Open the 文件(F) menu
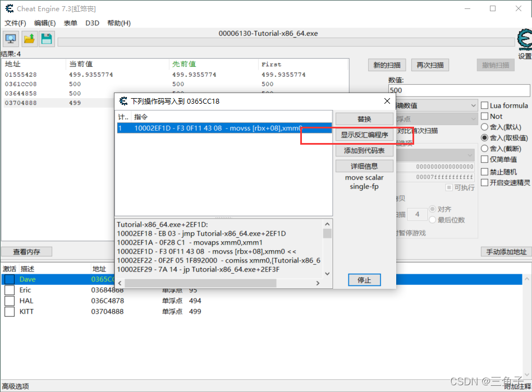 (x=15, y=23)
